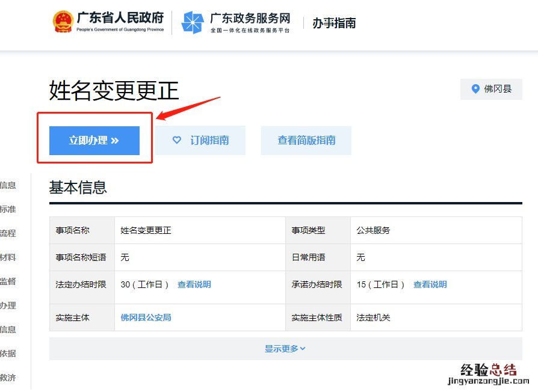The image size is (538, 392).
Task: Select the first 信息 item in the side navigation
Action: point(8,185)
